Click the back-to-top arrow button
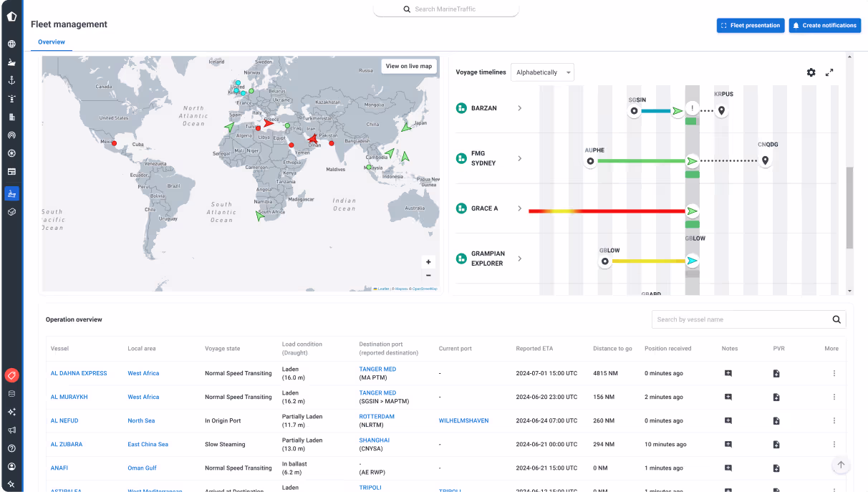868x492 pixels. (841, 465)
